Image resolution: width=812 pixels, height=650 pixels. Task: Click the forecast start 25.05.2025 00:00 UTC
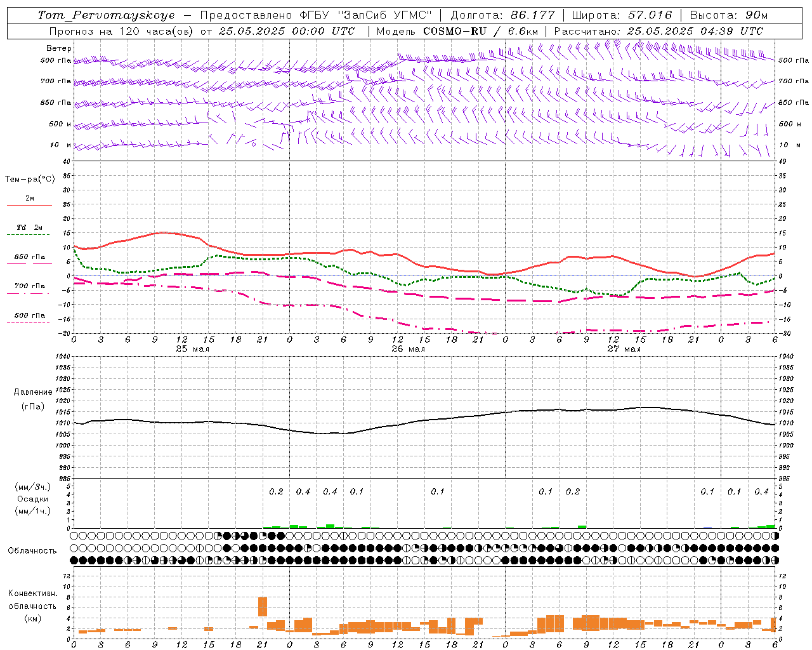coord(286,31)
